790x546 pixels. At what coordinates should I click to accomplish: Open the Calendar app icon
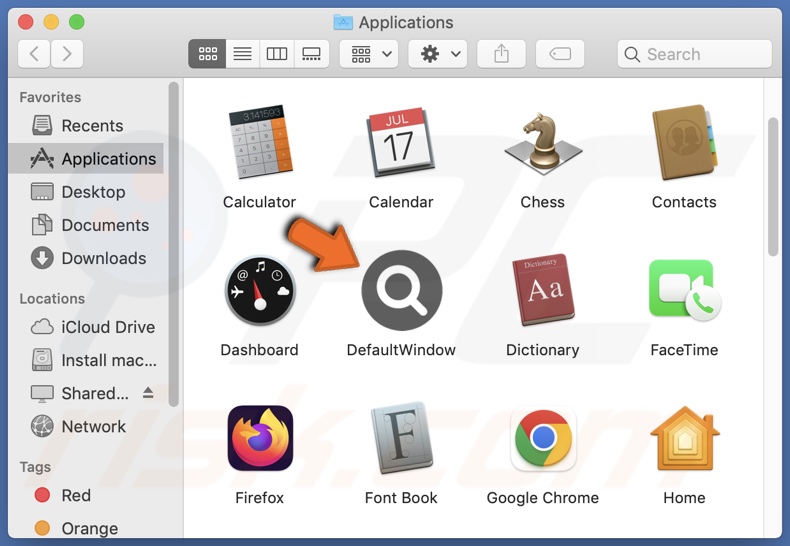tap(401, 142)
